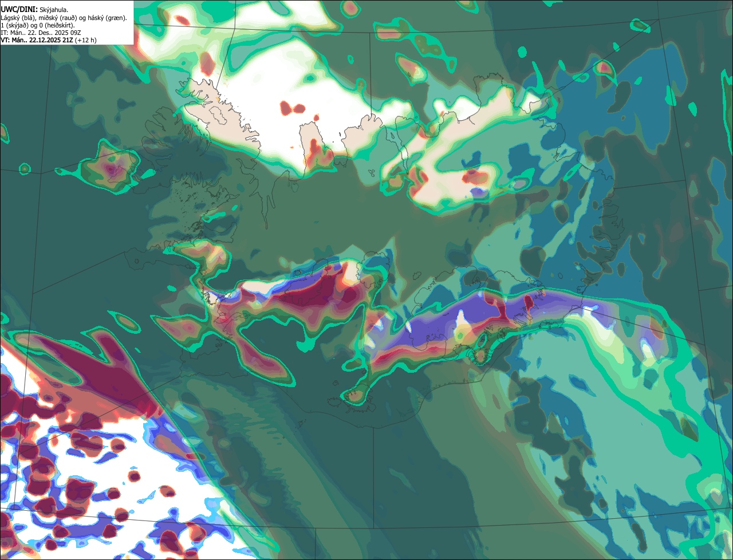Image resolution: width=733 pixels, height=560 pixels.
Task: Click the "1 (skýjað)" legend text
Action: click(14, 26)
